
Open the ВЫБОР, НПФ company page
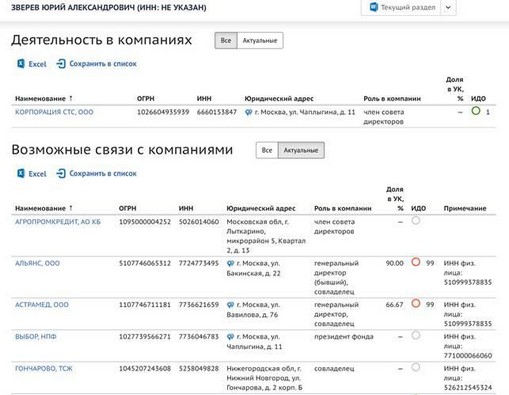tap(36, 337)
